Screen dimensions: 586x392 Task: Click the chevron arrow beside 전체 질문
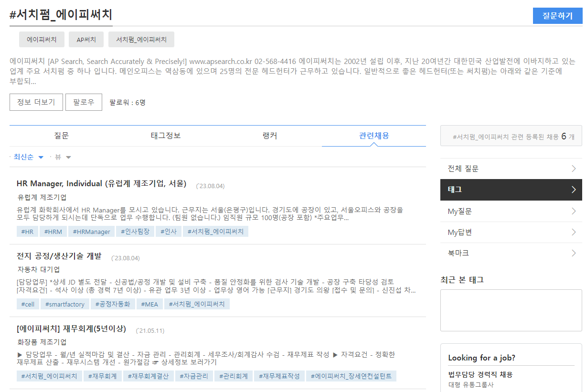click(574, 169)
